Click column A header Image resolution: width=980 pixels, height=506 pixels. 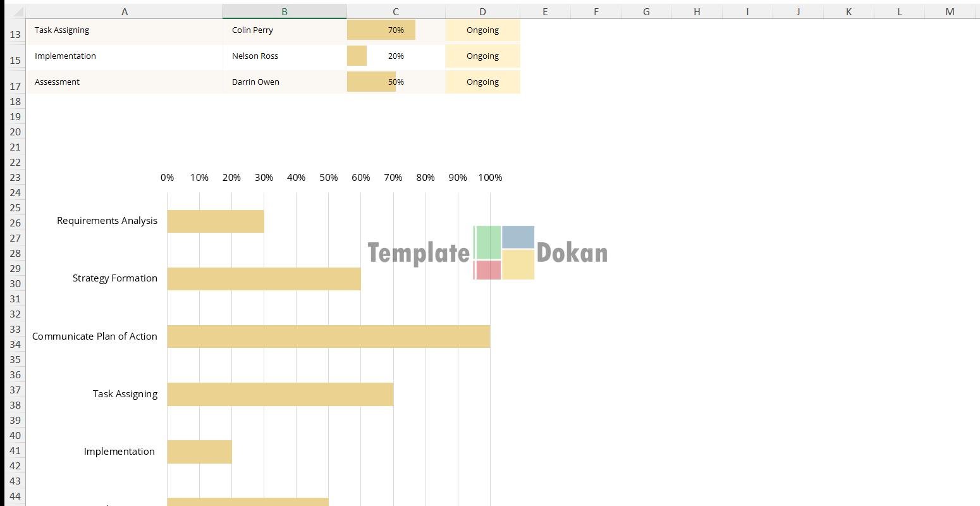(x=124, y=11)
